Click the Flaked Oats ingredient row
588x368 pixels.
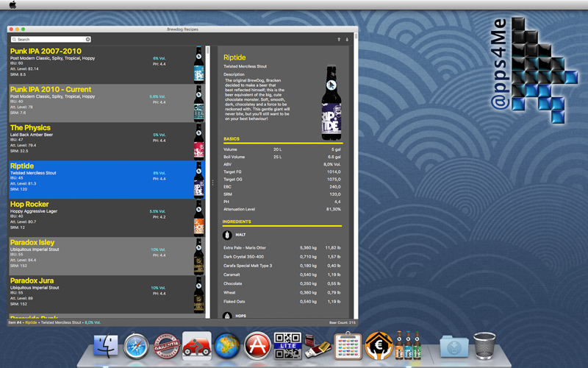282,302
